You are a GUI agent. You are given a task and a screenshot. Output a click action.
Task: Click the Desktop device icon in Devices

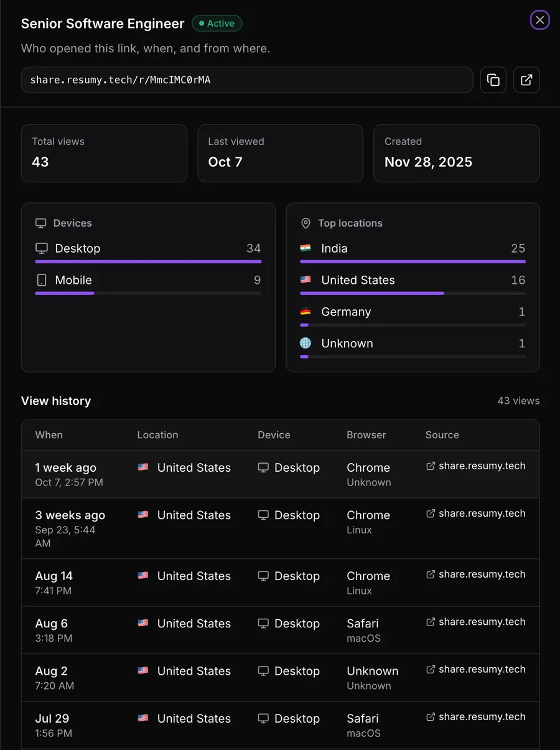pos(42,248)
